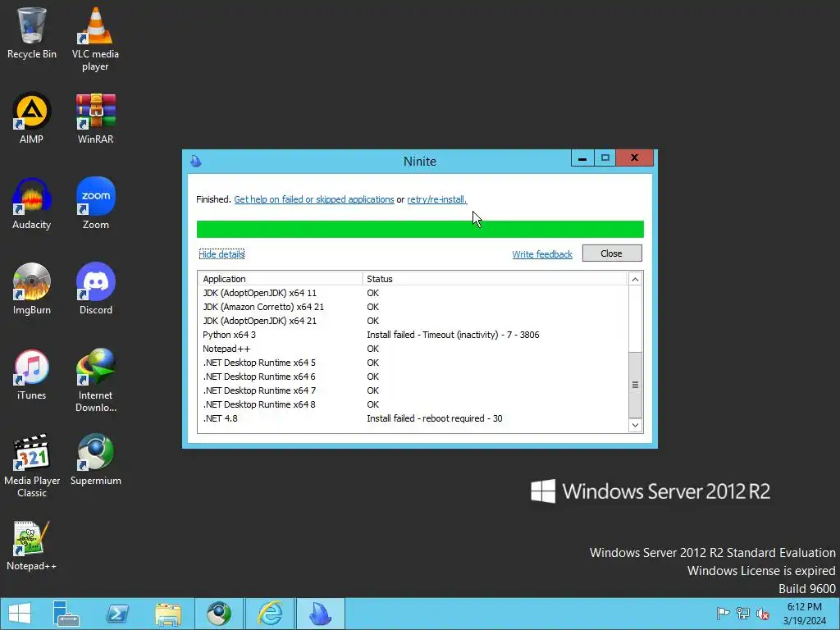Select the Discord desktop shortcut

[95, 289]
